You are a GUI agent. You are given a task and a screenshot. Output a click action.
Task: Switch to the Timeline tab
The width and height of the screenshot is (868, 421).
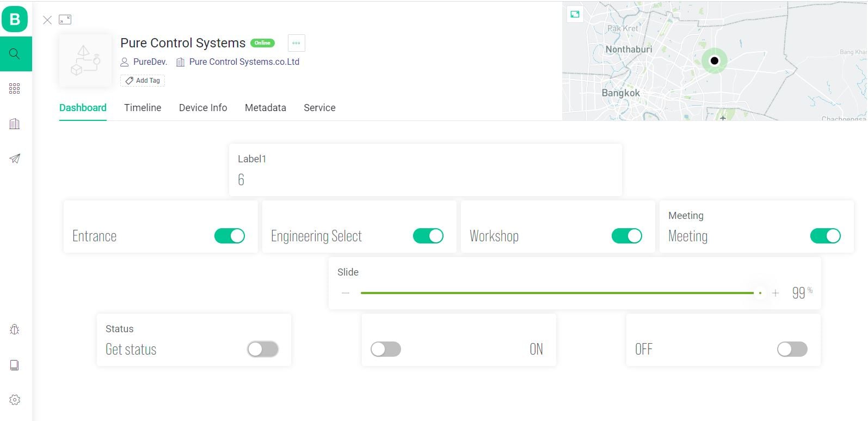pos(143,108)
